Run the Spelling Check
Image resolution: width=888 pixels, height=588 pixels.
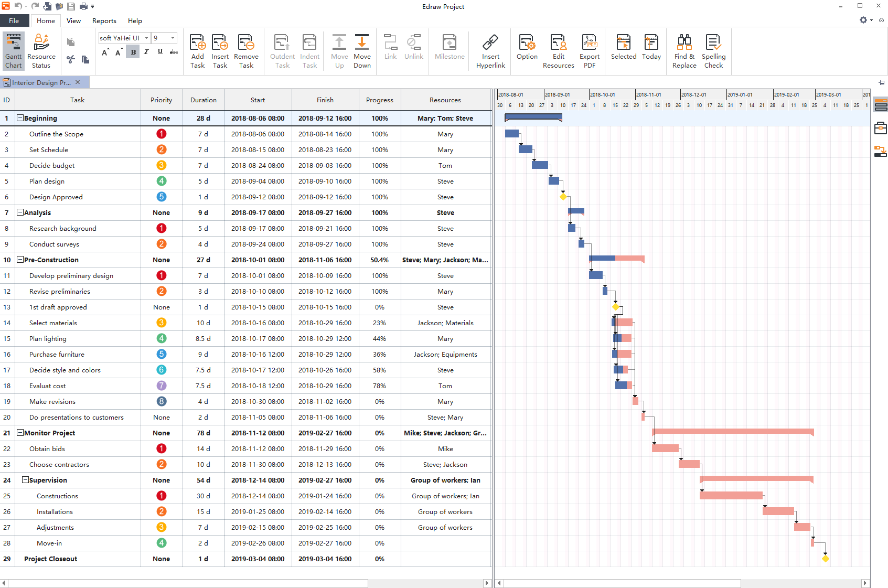click(713, 51)
